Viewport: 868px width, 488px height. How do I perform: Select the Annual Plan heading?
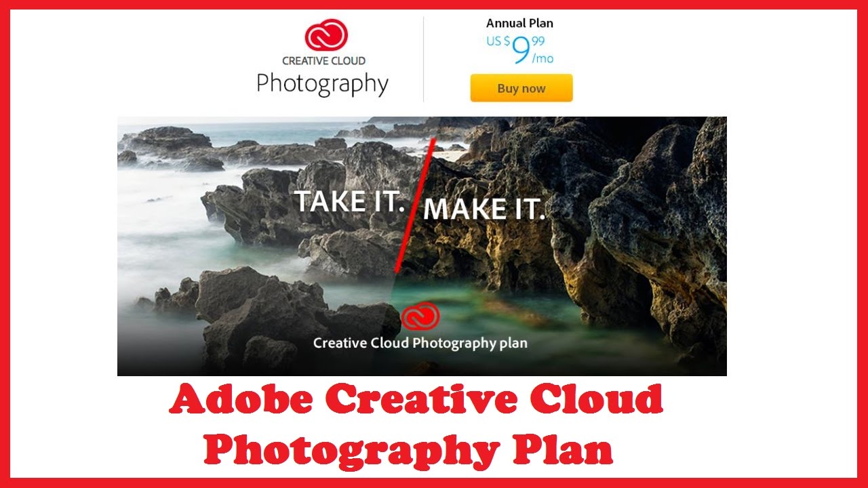(x=519, y=23)
